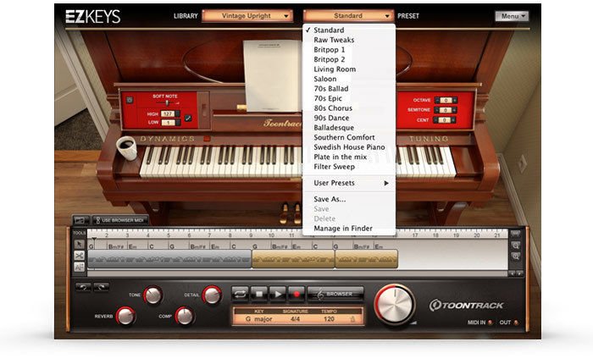Image resolution: width=593 pixels, height=364 pixels.
Task: Stop playback
Action: point(259,294)
